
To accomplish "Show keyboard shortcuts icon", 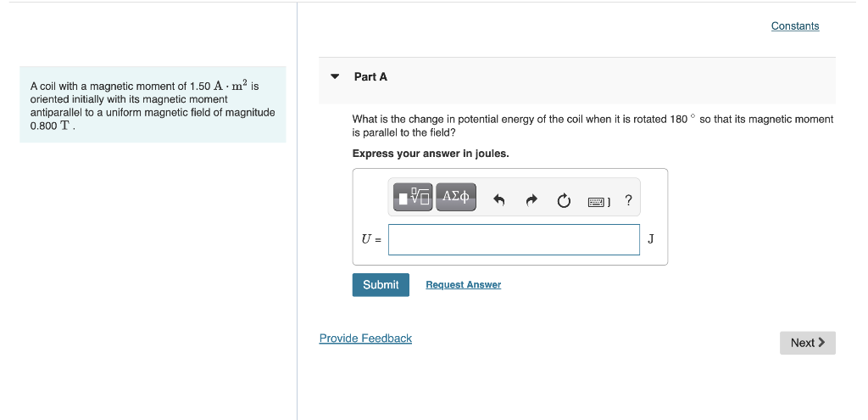I will point(599,202).
